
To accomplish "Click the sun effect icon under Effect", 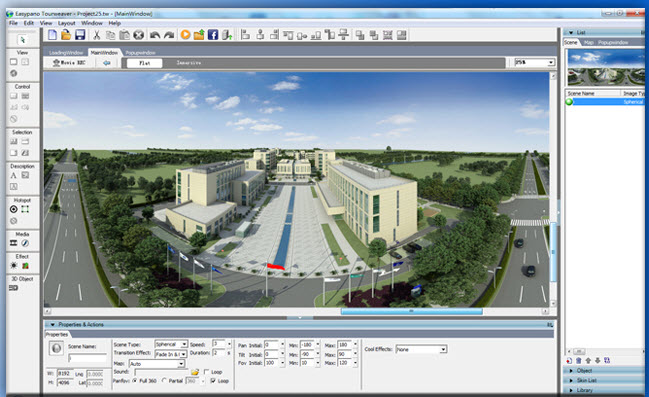I will point(14,266).
